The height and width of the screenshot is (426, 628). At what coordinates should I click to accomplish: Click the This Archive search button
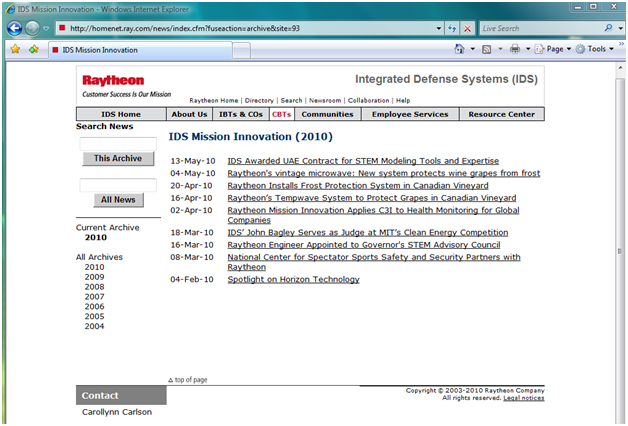click(x=118, y=159)
